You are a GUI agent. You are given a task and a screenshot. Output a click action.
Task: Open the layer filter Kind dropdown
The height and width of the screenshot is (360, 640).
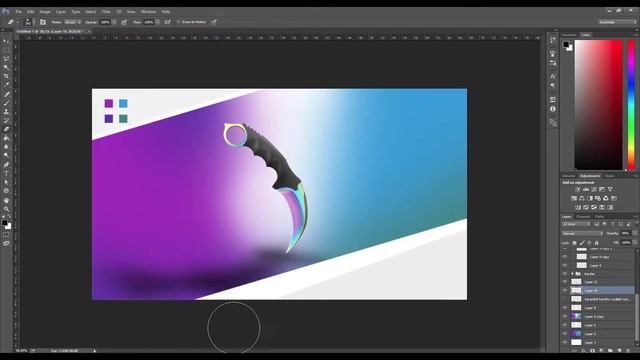(x=576, y=224)
